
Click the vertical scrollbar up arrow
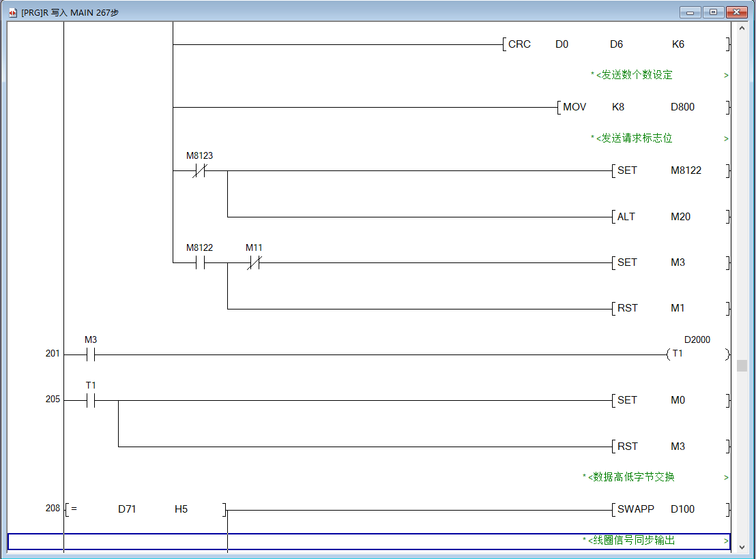[x=742, y=28]
